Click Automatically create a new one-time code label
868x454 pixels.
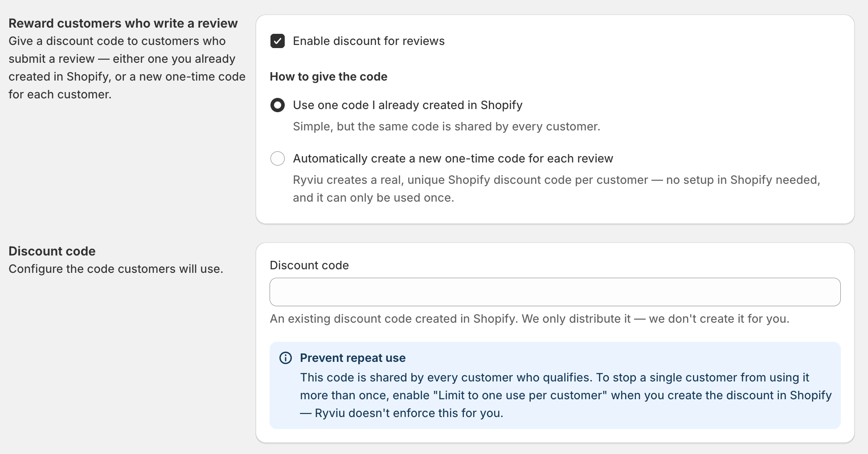coord(453,158)
